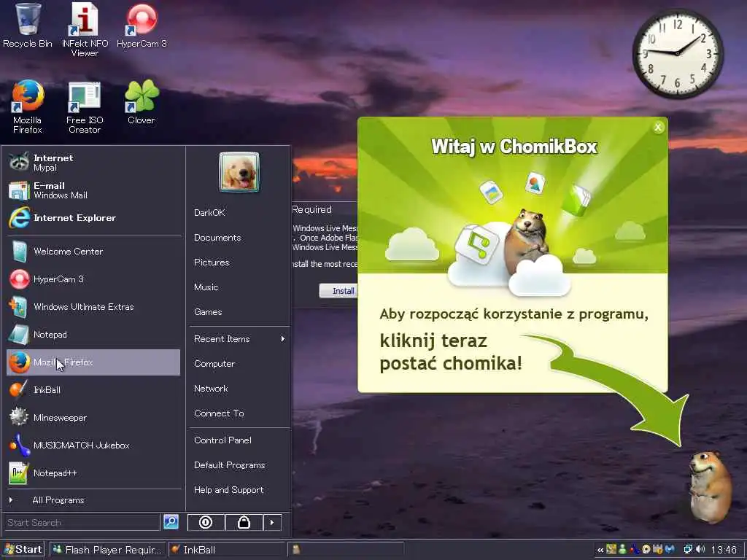Image resolution: width=747 pixels, height=560 pixels.
Task: Click the desktop analog clock gadget
Action: (x=677, y=54)
